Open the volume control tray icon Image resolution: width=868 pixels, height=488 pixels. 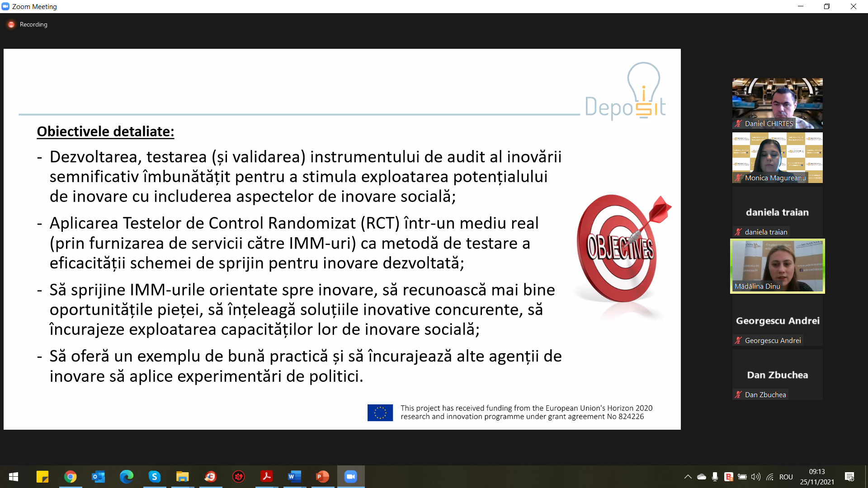coord(756,477)
